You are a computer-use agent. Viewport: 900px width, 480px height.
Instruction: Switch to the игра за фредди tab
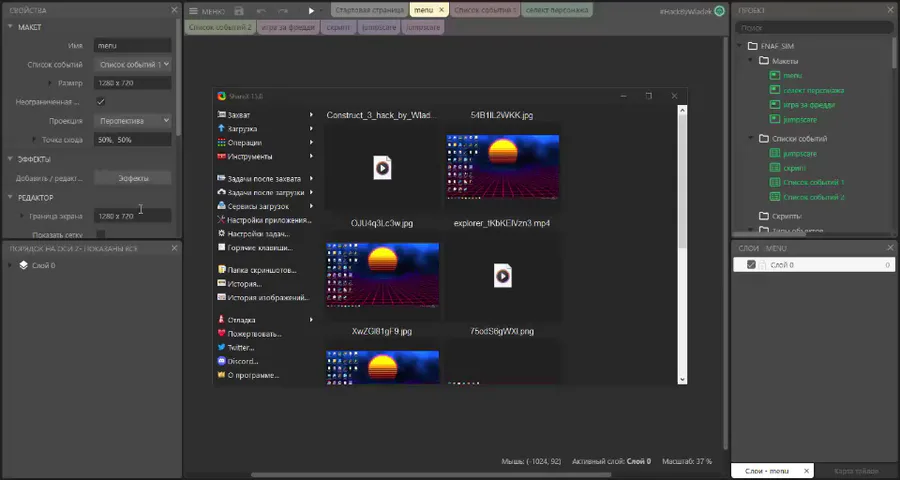(288, 27)
